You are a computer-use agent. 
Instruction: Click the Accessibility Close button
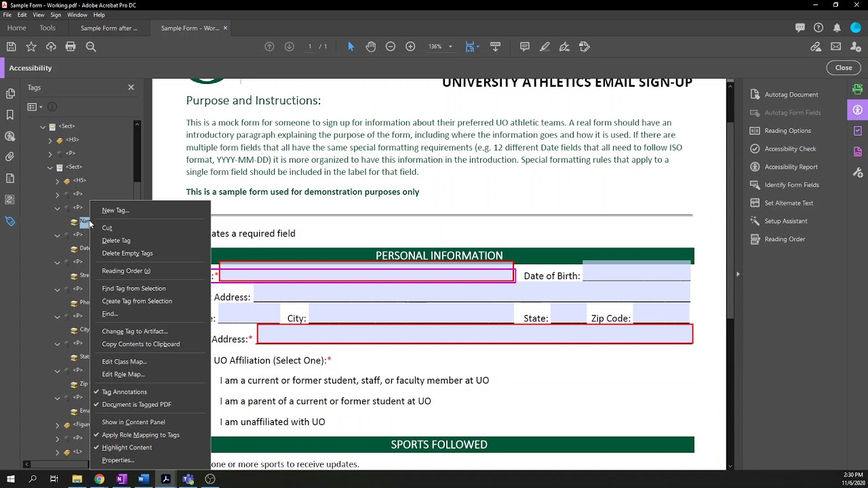(x=844, y=68)
